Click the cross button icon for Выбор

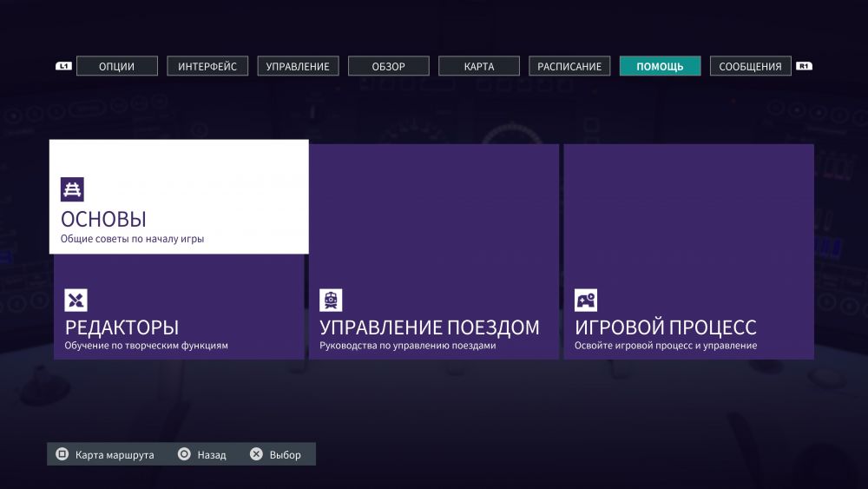pos(256,454)
